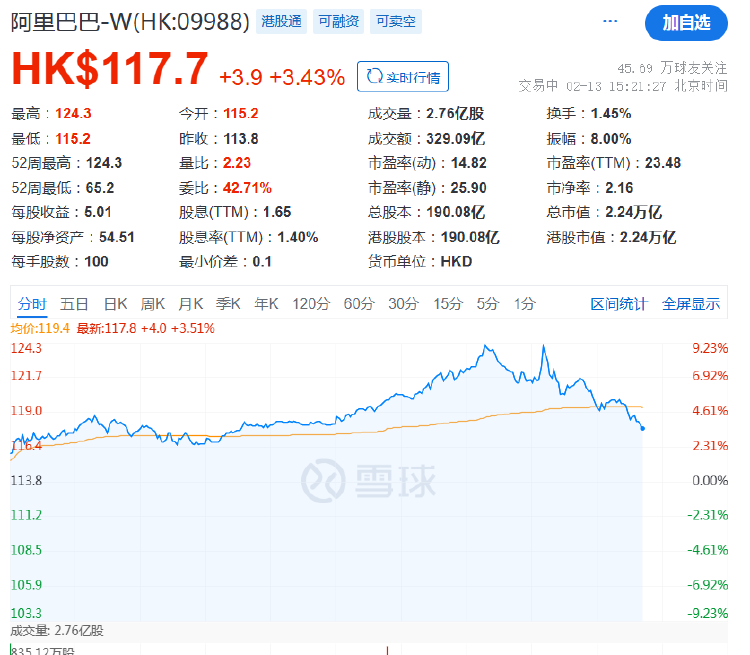Click the 9.23% right axis label
750x655 pixels.
(710, 348)
